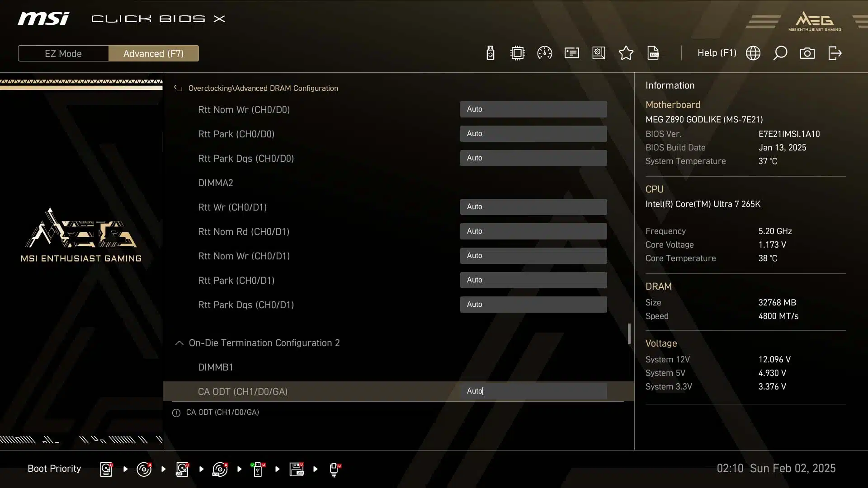Click the Intel Core Ultra 7 265K text

(703, 204)
